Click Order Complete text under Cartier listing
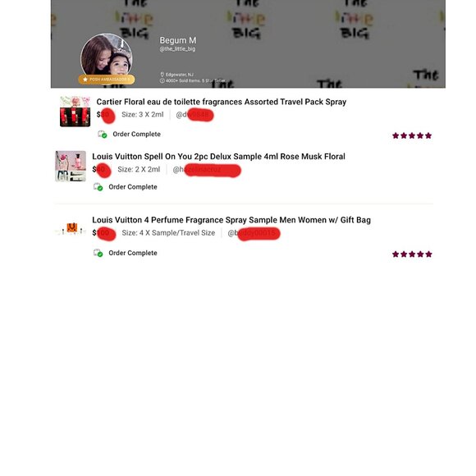The image size is (476, 476). click(x=136, y=134)
